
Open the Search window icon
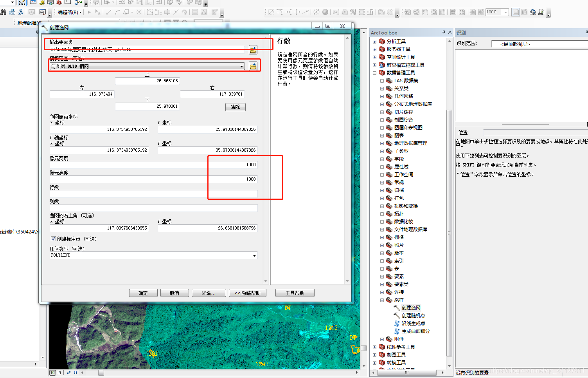[50, 2]
